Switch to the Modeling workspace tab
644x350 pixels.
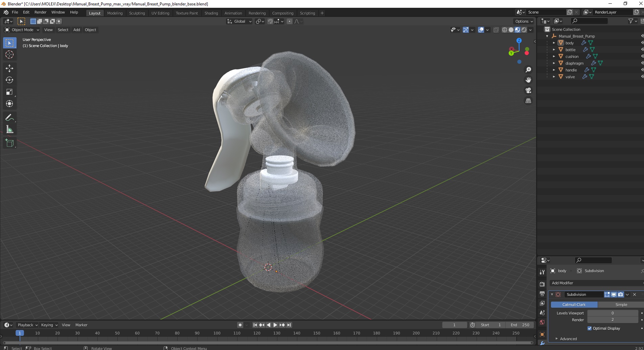(x=115, y=13)
